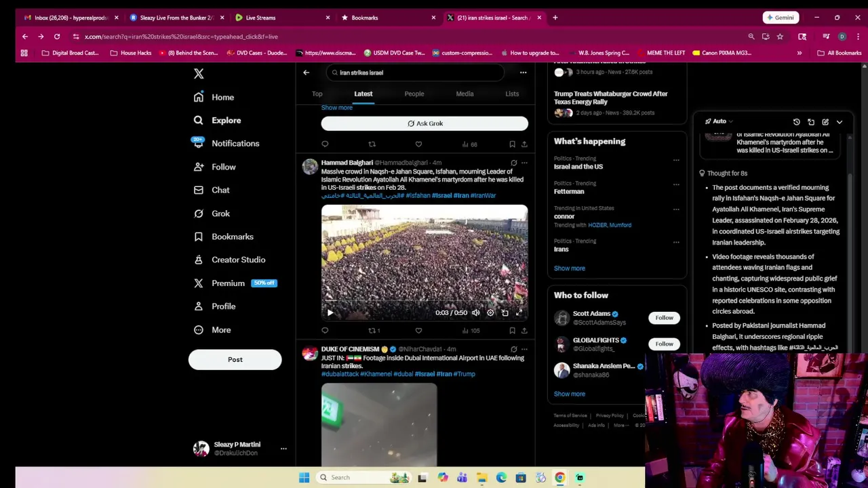Open Gemini button in Chrome
This screenshot has height=488, width=868.
click(780, 18)
